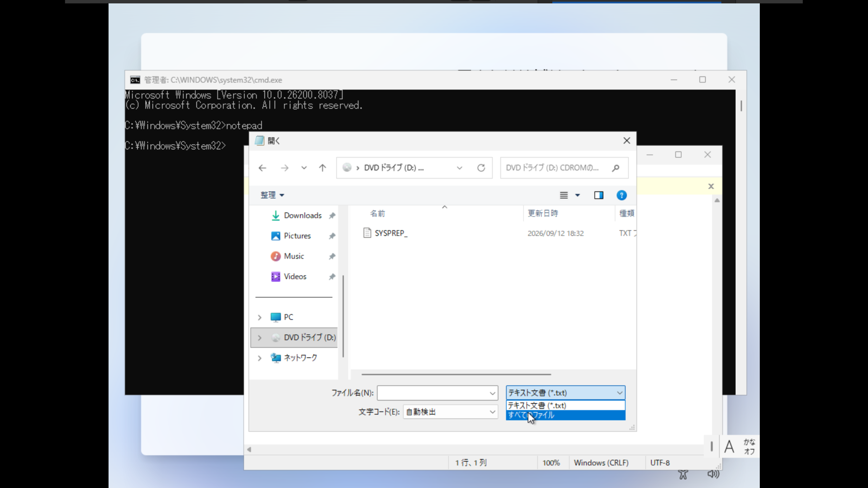Click the pin icon beside Music
This screenshot has width=868, height=488.
click(332, 256)
